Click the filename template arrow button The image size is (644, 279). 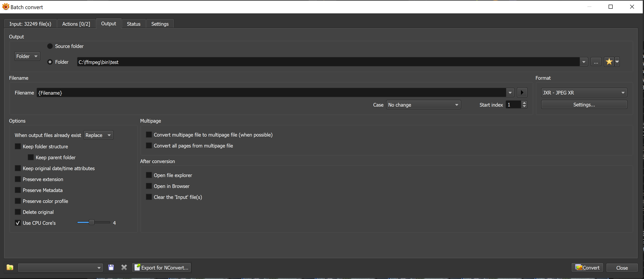coord(522,92)
